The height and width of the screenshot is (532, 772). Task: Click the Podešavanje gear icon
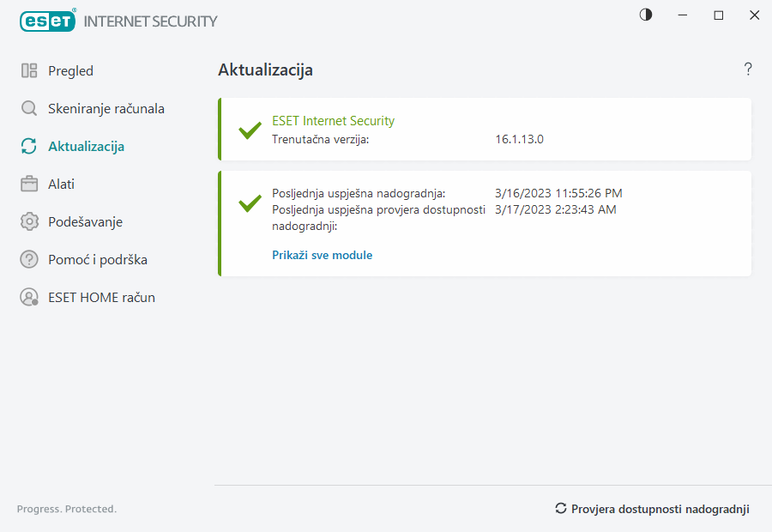click(x=29, y=222)
